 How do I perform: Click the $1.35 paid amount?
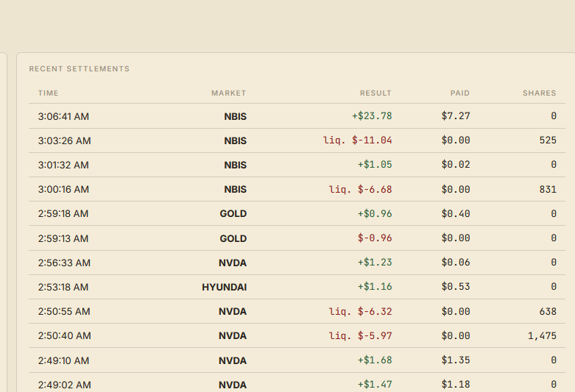(456, 360)
